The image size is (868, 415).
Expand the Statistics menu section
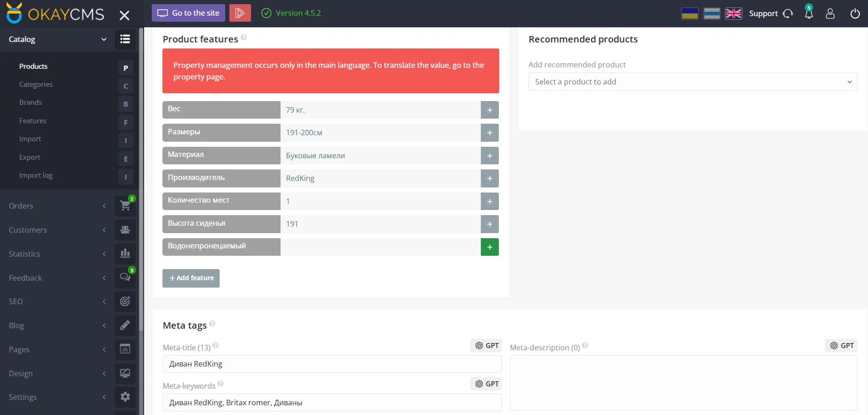coord(104,254)
